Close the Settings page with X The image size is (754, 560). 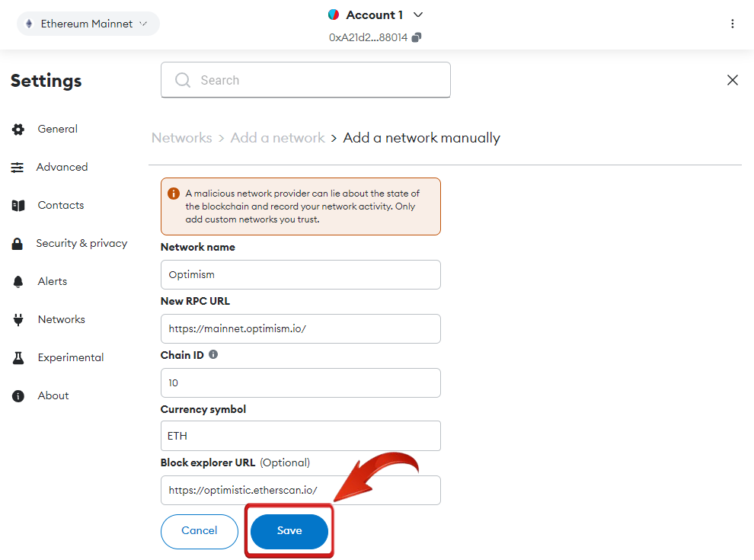[x=733, y=80]
